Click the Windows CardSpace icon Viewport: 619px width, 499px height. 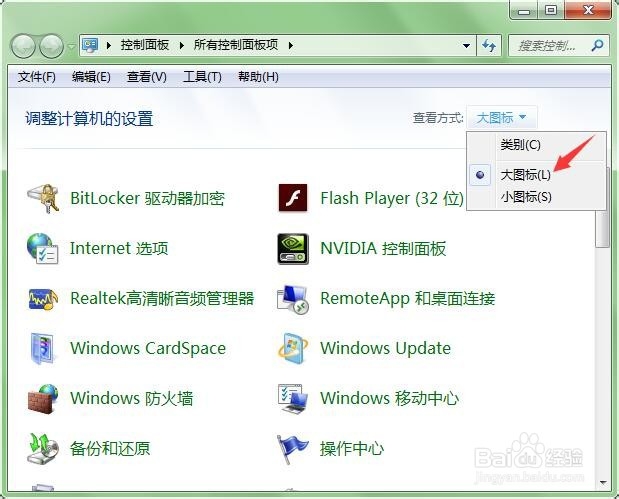coord(43,349)
